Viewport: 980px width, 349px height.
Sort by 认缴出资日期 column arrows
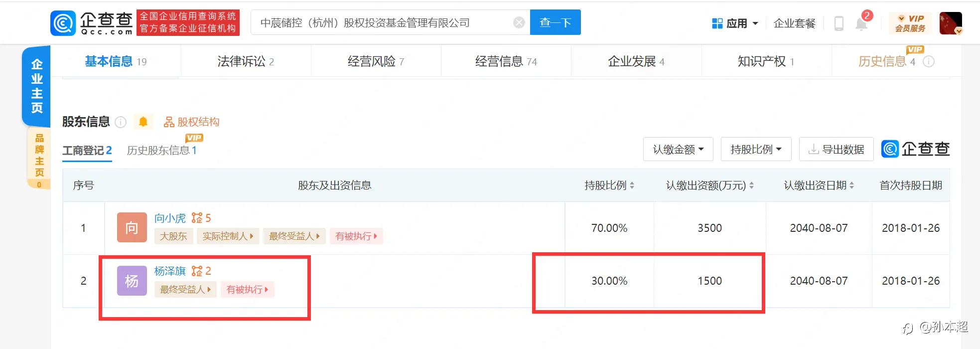[x=851, y=185]
